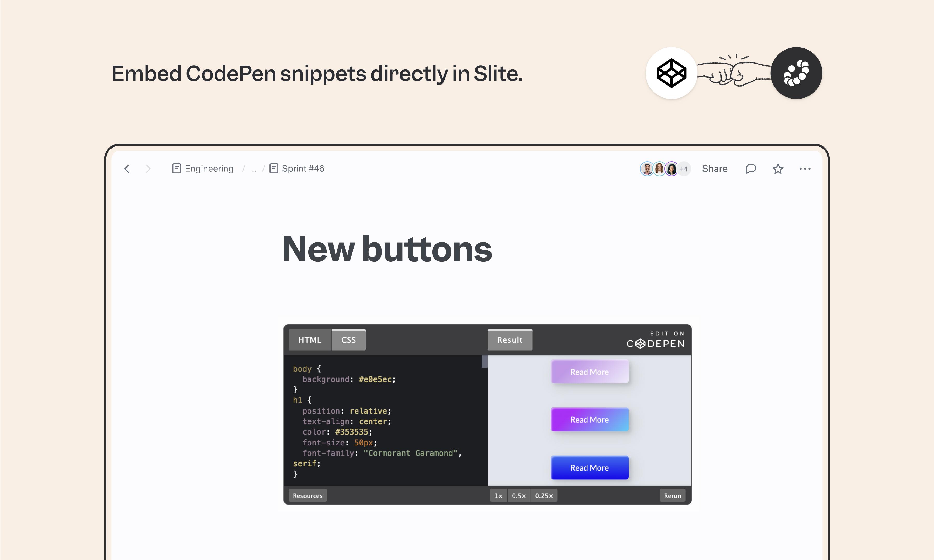Switch to the HTML tab

pos(310,340)
